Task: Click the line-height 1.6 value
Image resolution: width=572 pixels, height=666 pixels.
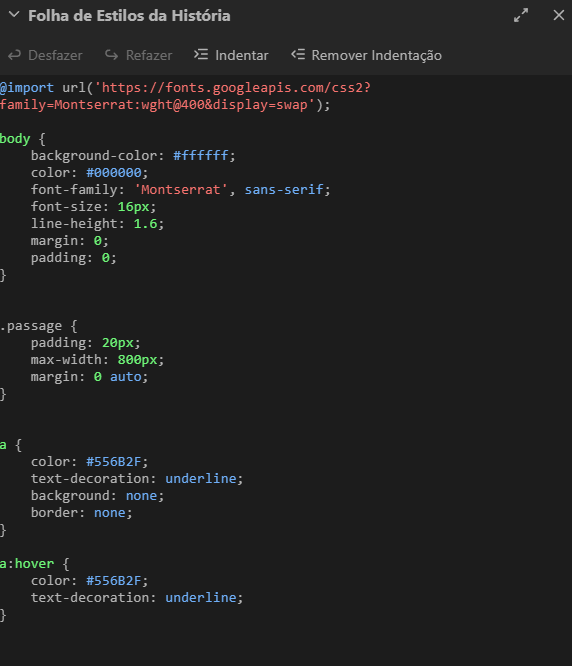Action: 145,223
